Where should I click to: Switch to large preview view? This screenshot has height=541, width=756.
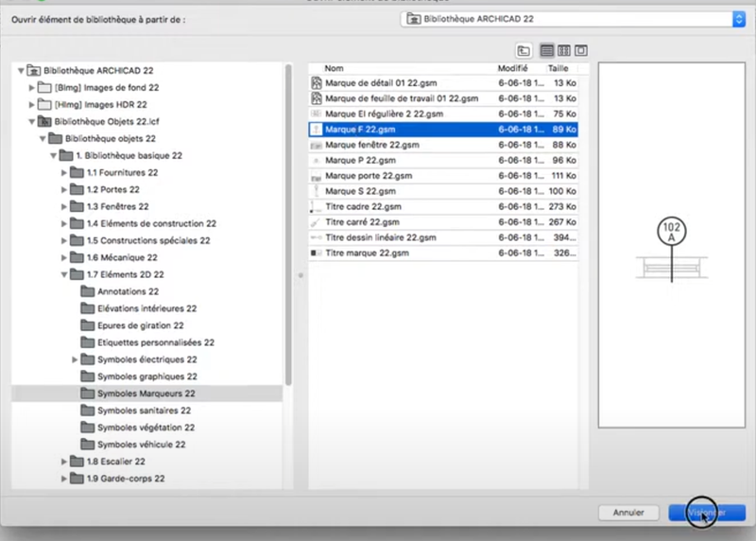pos(581,51)
